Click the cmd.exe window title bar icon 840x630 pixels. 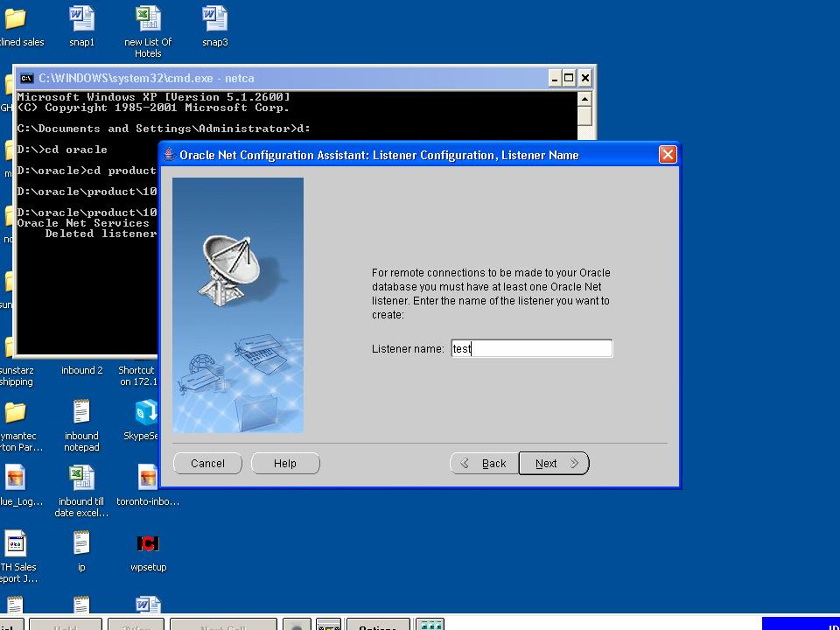(x=26, y=78)
